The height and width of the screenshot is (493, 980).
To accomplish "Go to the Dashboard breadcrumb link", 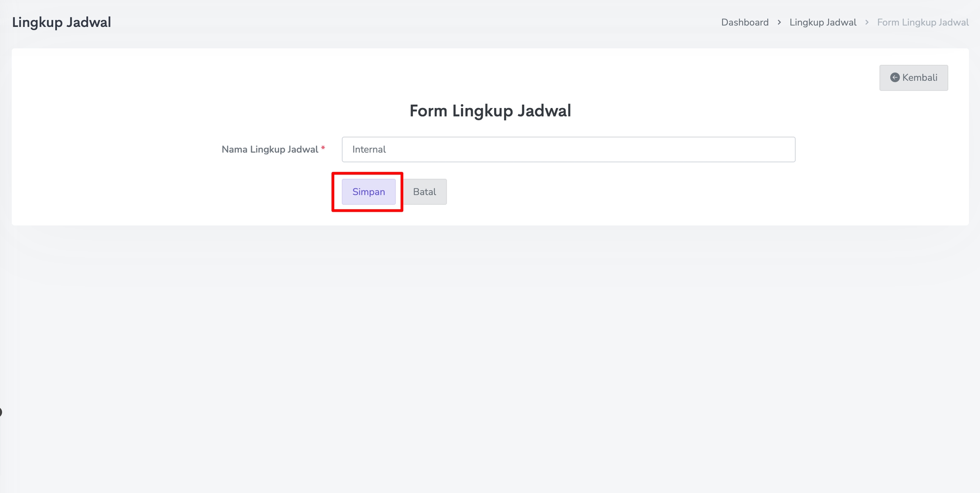I will click(745, 22).
